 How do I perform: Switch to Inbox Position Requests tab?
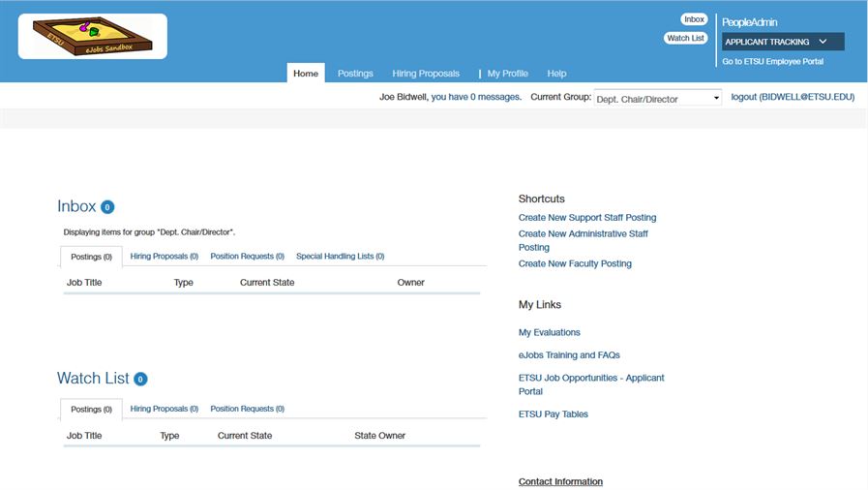coord(248,257)
